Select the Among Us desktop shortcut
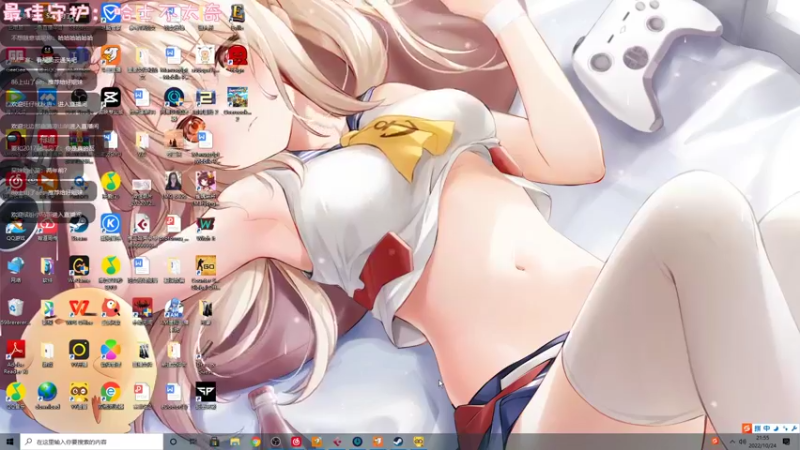The height and width of the screenshot is (450, 800). 15,139
